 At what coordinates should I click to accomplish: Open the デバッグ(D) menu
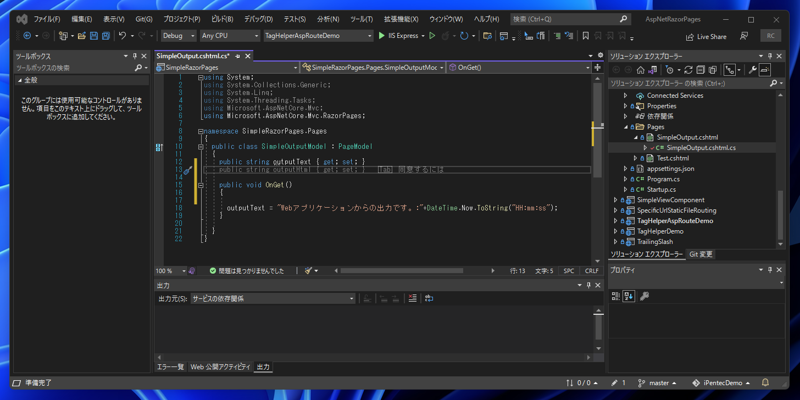[258, 19]
